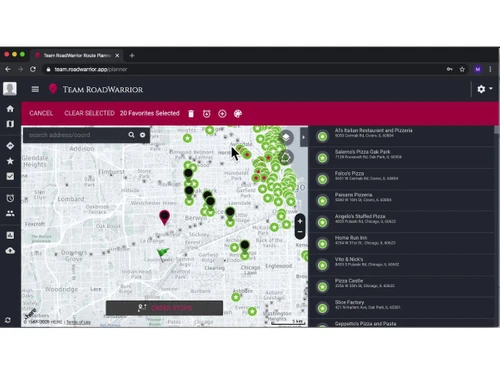Click CLEAR SELECTED
Screen dimensions: 500x375
89,113
